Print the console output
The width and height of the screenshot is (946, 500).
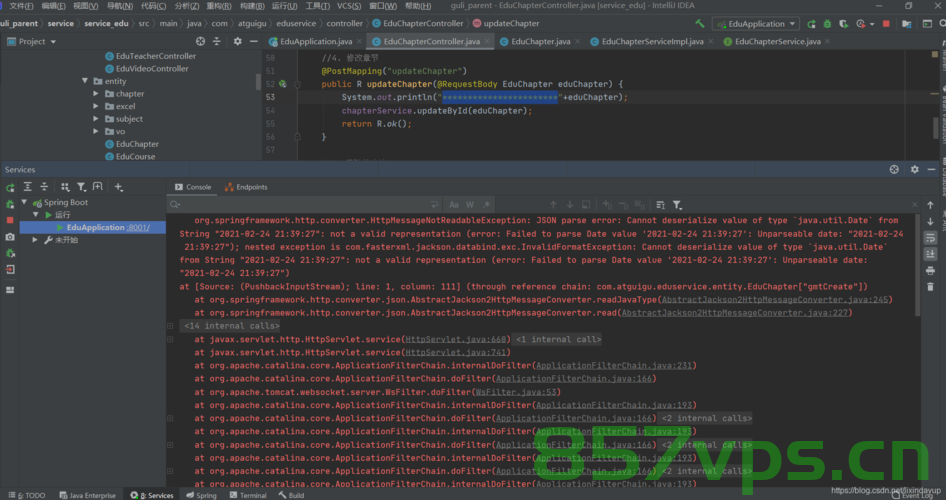[930, 270]
